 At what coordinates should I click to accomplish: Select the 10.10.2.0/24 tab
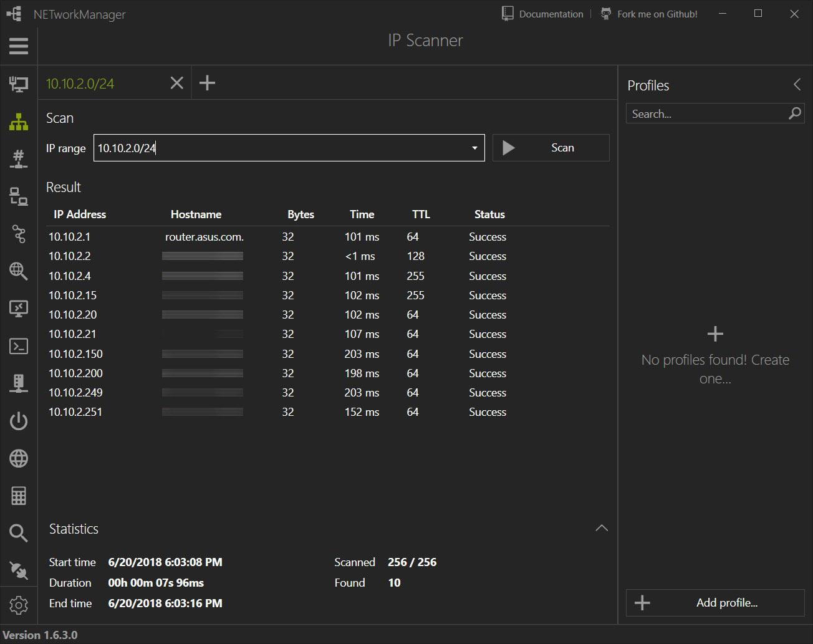[80, 84]
